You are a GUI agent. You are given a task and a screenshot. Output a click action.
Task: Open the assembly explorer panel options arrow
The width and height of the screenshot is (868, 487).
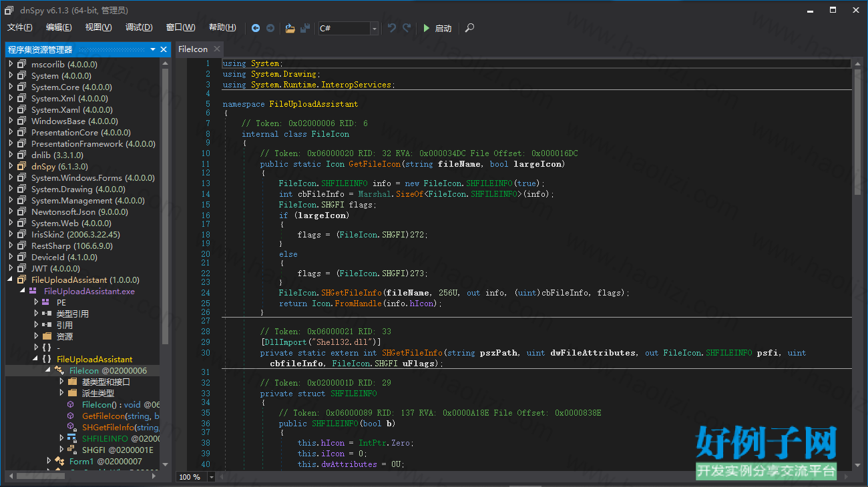click(153, 49)
